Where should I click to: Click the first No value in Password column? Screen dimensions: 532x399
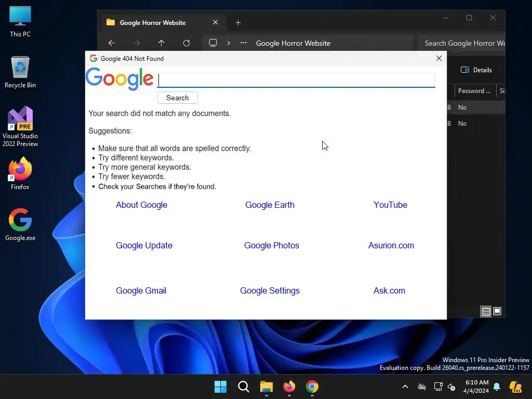coord(462,107)
